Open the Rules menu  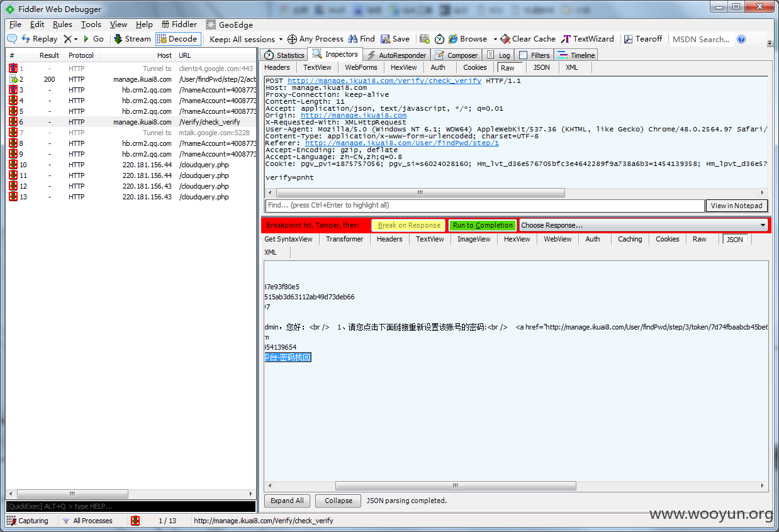pyautogui.click(x=62, y=25)
